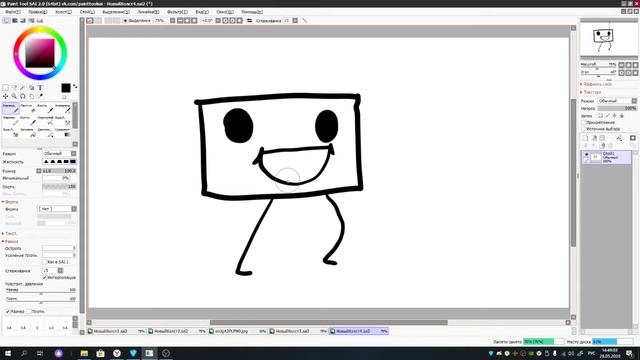Switch to НовыйХолст1.sai2 document tab
The width and height of the screenshot is (640, 360).
click(x=117, y=331)
